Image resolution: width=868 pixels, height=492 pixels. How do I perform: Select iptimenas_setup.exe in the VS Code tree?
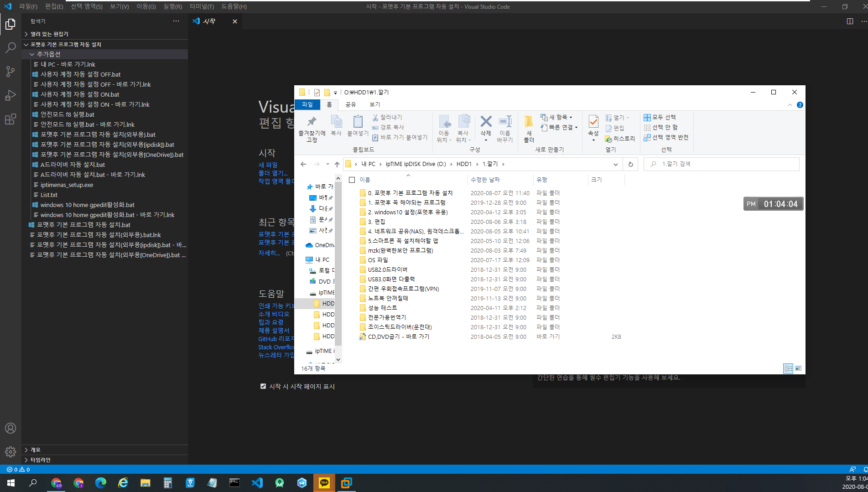(x=67, y=185)
